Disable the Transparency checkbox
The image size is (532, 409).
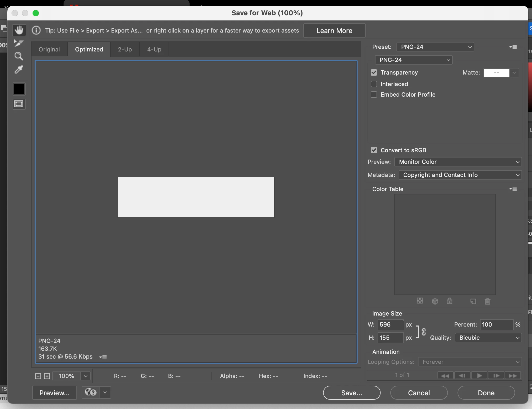[374, 72]
